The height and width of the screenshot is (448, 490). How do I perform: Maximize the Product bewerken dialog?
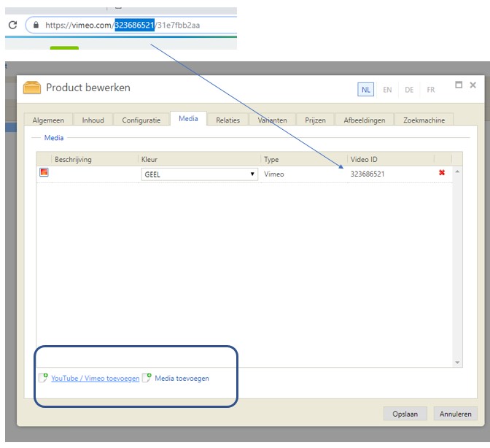pos(459,85)
